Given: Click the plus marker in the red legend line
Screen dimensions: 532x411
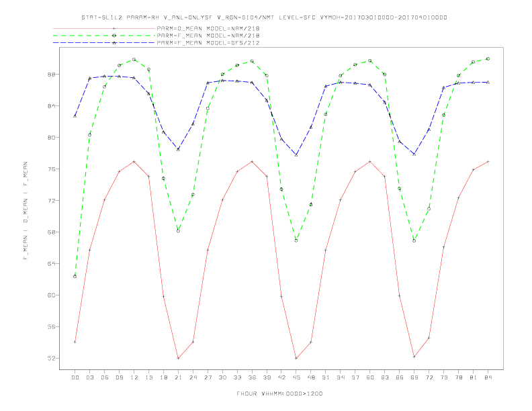Looking at the screenshot, I should click(x=114, y=28).
